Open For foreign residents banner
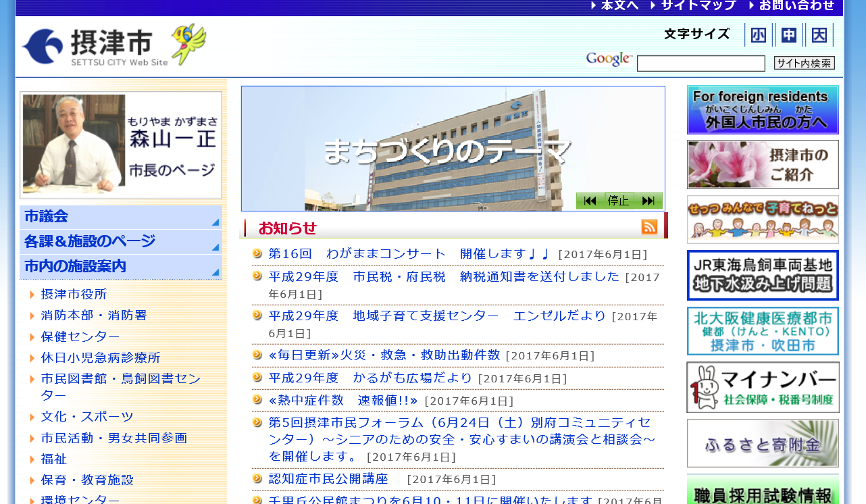Image resolution: width=866 pixels, height=504 pixels. point(763,109)
